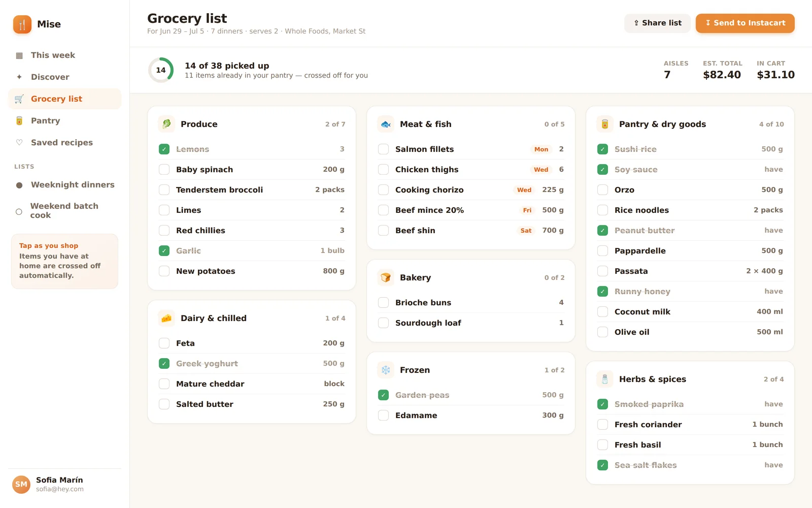The height and width of the screenshot is (508, 812).
Task: Tick Fresh coriander checkbox
Action: click(x=602, y=425)
